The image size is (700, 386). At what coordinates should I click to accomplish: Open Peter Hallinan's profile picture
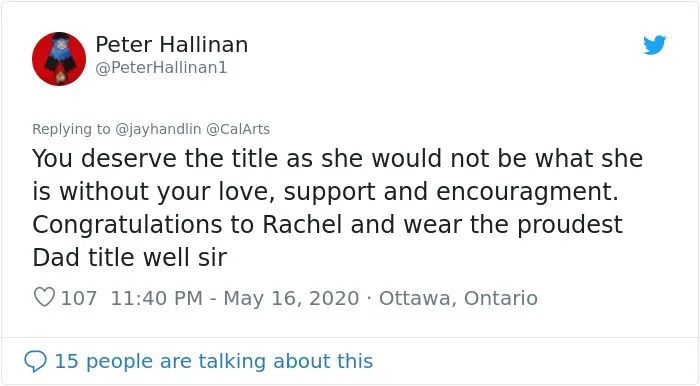pyautogui.click(x=59, y=58)
